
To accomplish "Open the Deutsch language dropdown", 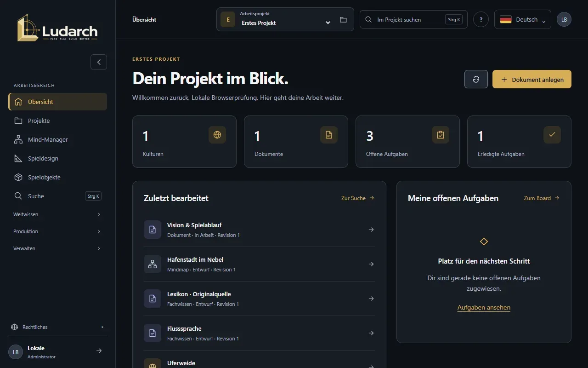I will 523,19.
